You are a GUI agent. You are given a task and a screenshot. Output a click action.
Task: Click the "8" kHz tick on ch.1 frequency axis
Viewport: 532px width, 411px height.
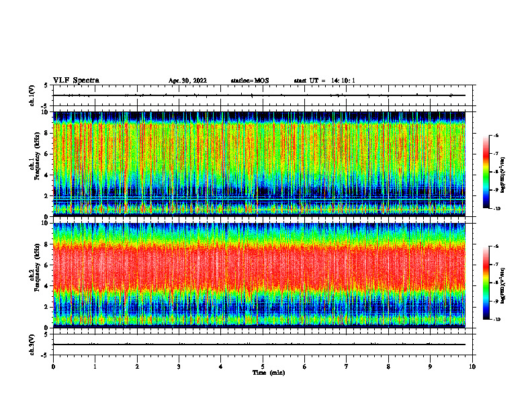(47, 133)
